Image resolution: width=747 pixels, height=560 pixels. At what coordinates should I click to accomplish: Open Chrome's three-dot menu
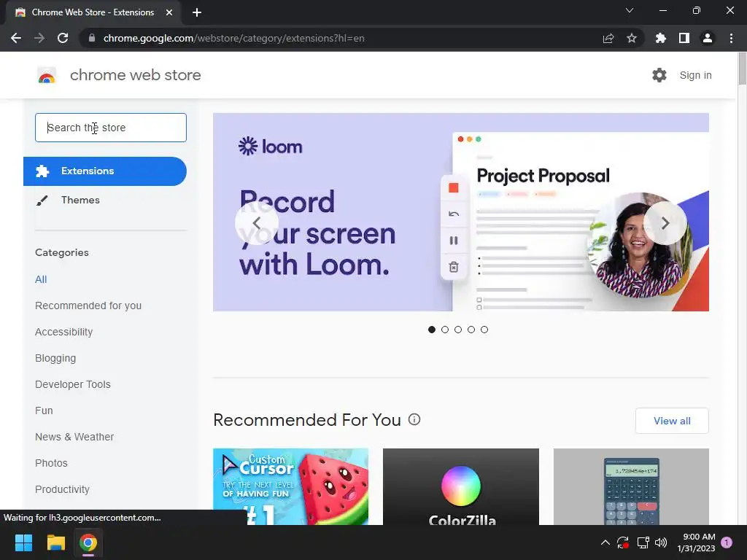click(731, 38)
